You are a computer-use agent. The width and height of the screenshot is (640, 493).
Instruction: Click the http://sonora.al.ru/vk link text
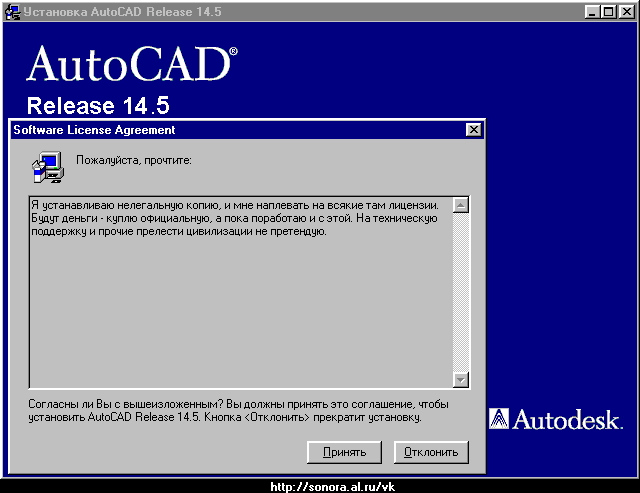pos(333,487)
